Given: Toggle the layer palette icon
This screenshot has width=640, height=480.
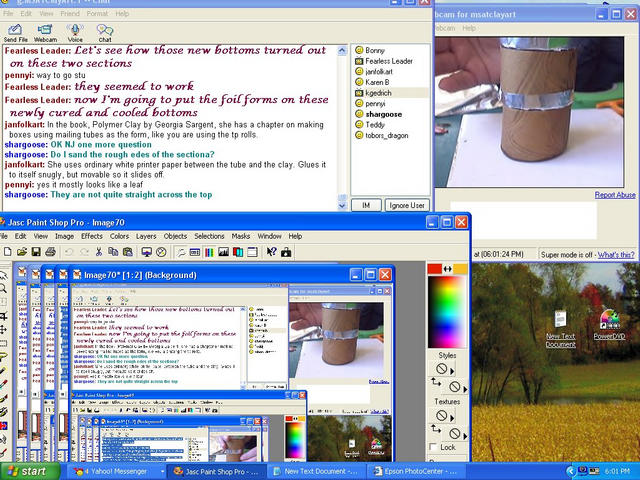Looking at the screenshot, I should click(238, 252).
